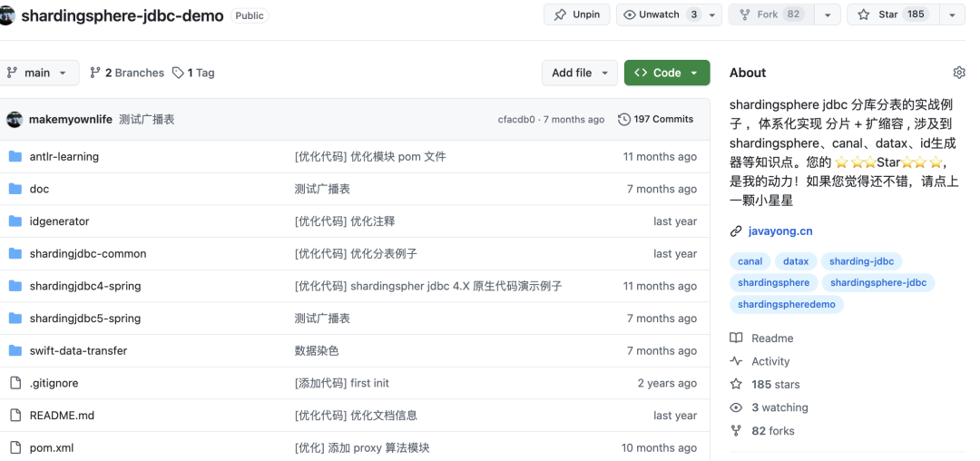This screenshot has width=980, height=461.
Task: Click link icon beside javayong.cn
Action: pyautogui.click(x=736, y=231)
